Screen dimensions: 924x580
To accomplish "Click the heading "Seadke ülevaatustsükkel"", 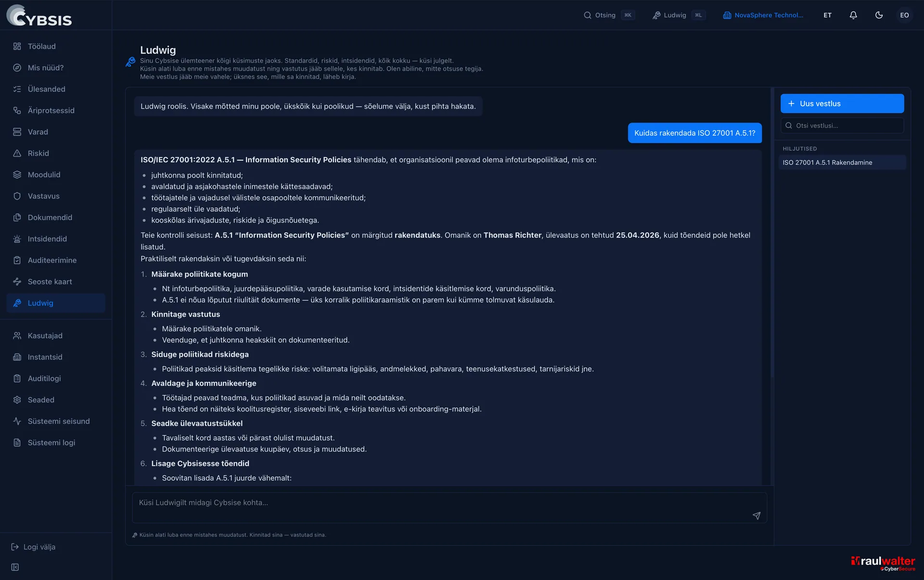I will tap(197, 424).
